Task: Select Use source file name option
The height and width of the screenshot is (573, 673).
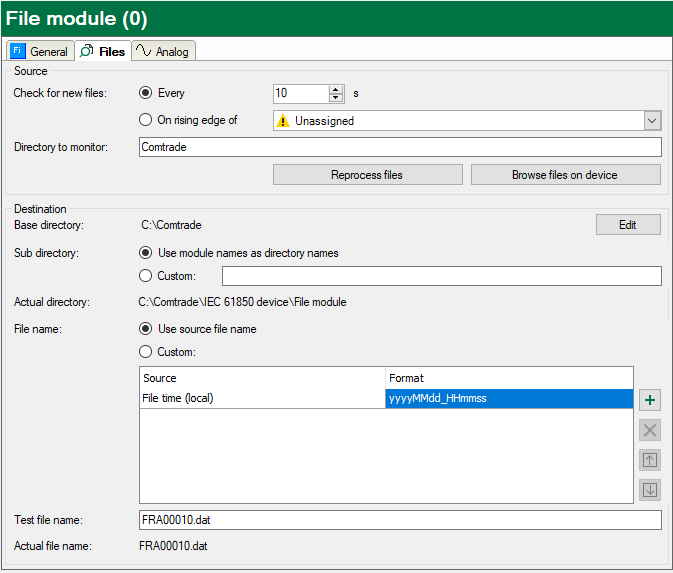Action: point(146,329)
